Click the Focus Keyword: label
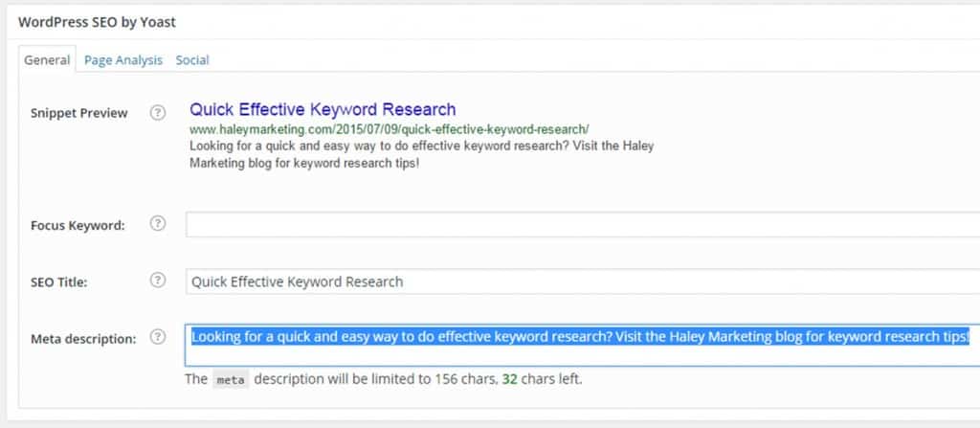 coord(78,226)
